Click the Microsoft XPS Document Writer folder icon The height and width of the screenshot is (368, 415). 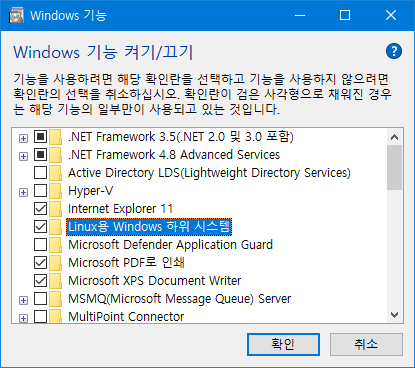pos(55,281)
